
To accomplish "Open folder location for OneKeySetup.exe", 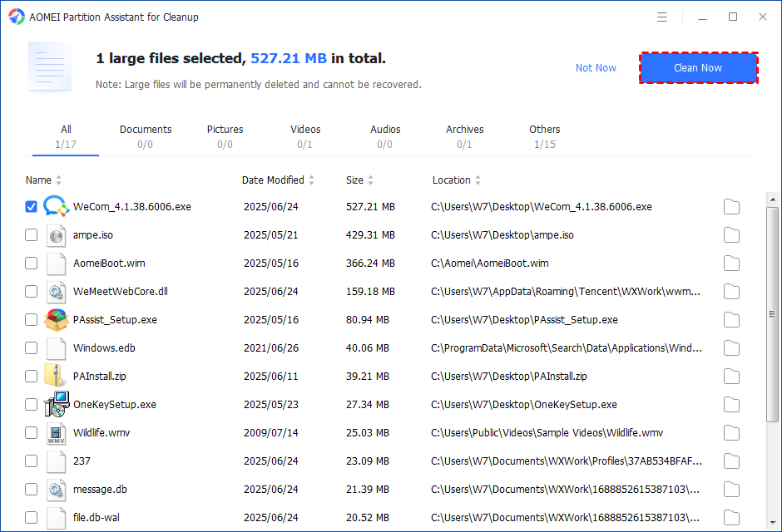I will (x=731, y=405).
